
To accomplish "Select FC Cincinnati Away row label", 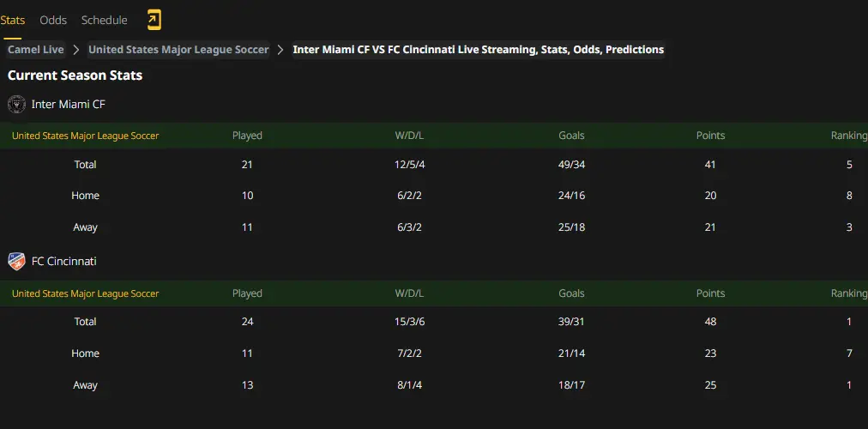I will coord(85,384).
